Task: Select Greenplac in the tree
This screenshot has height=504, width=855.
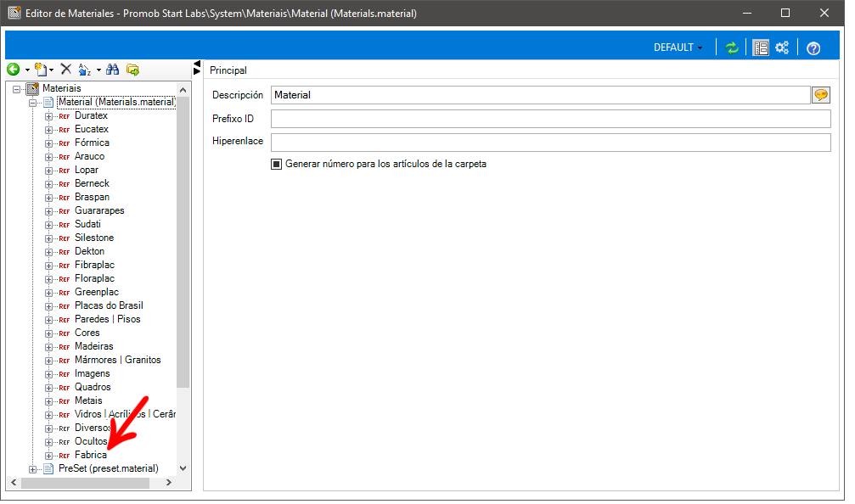Action: tap(97, 292)
